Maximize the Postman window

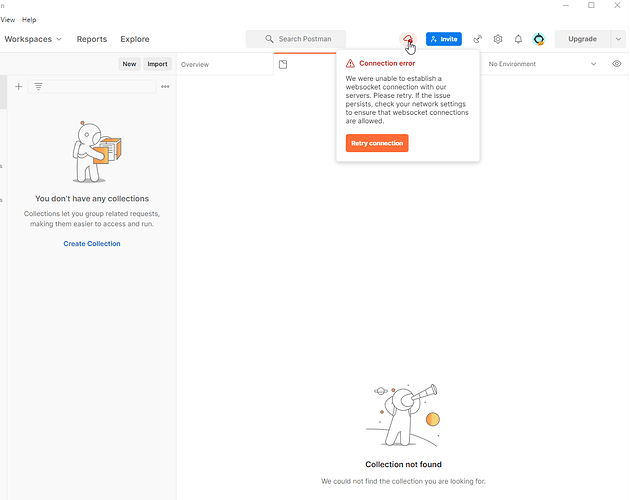[x=591, y=5]
